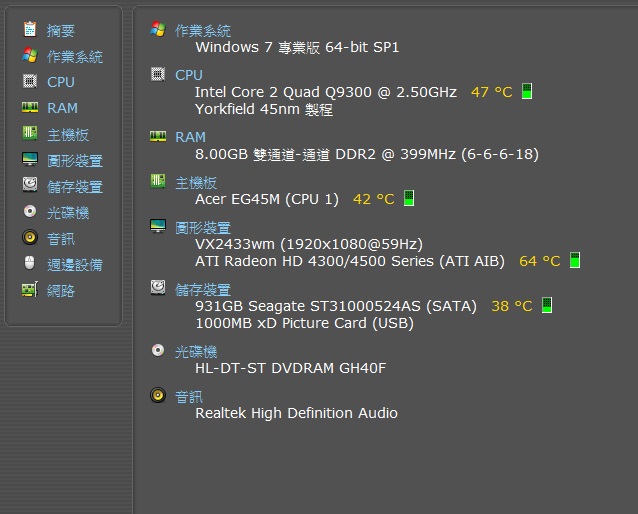Open the 音訊 section in sidebar
This screenshot has width=638, height=514.
61,238
